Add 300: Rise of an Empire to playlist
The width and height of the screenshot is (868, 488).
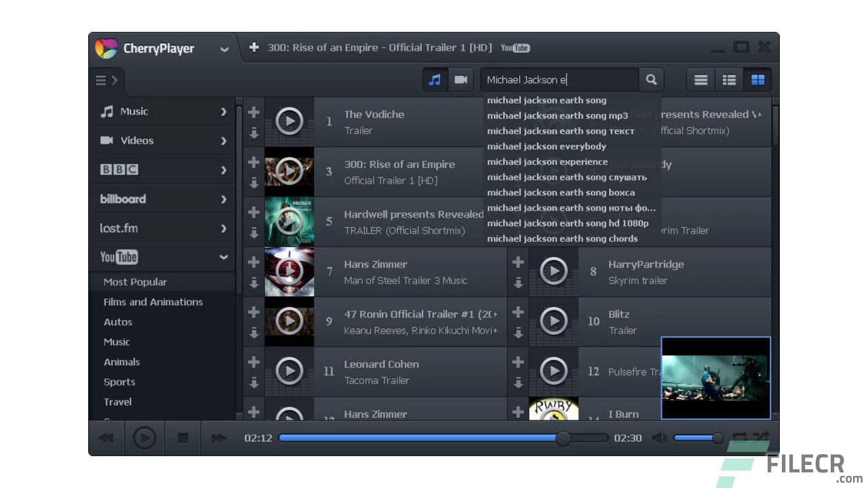(x=254, y=162)
